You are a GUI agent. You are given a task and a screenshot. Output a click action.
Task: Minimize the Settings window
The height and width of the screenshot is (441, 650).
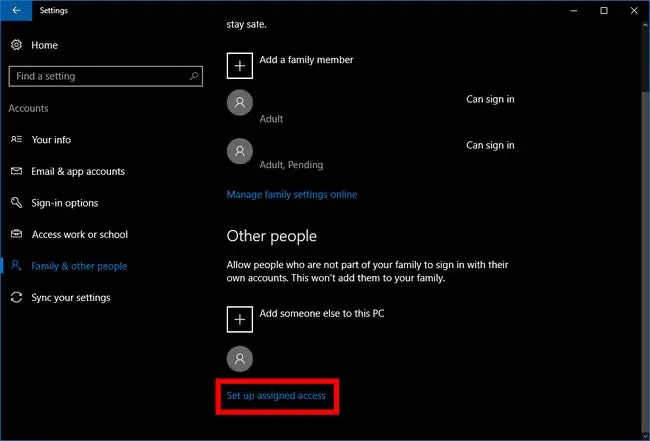pyautogui.click(x=574, y=10)
